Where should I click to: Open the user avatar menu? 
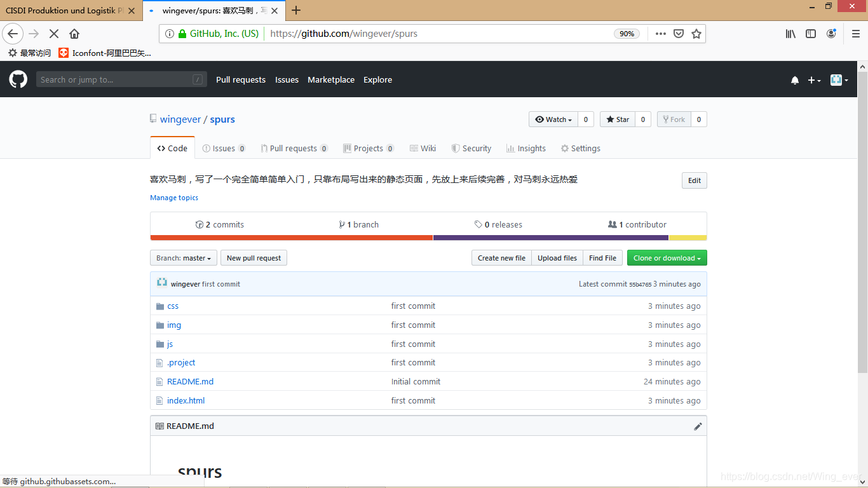(x=839, y=79)
